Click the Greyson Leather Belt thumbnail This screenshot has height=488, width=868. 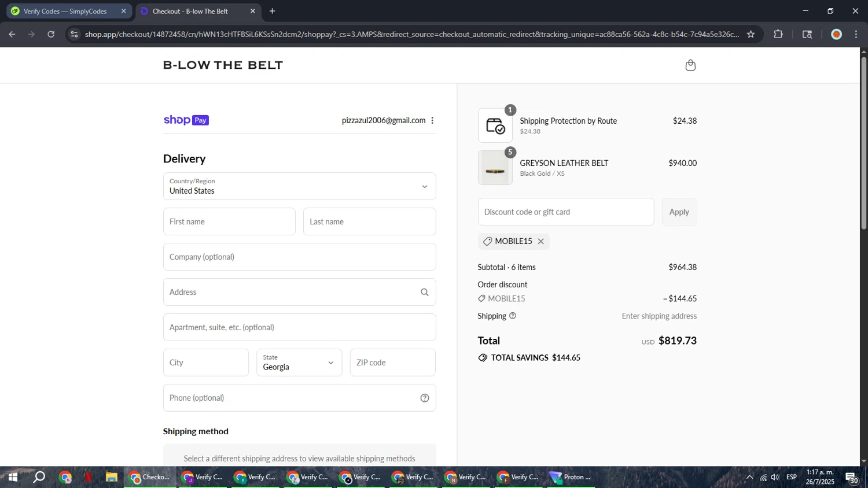pos(495,168)
